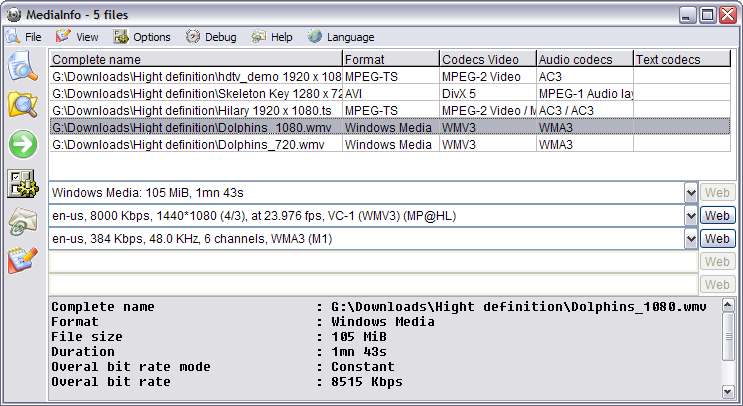Click the Web button for the video stream
Image resolution: width=743 pixels, height=406 pixels.
pos(717,216)
